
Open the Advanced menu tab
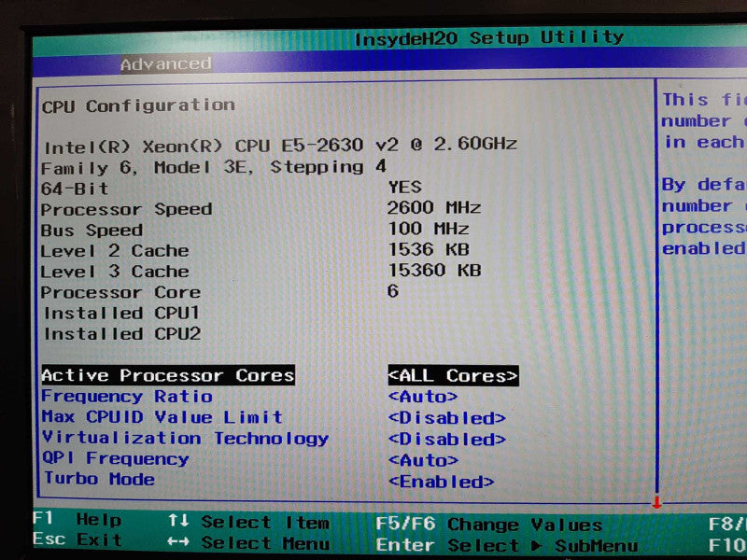[x=166, y=63]
